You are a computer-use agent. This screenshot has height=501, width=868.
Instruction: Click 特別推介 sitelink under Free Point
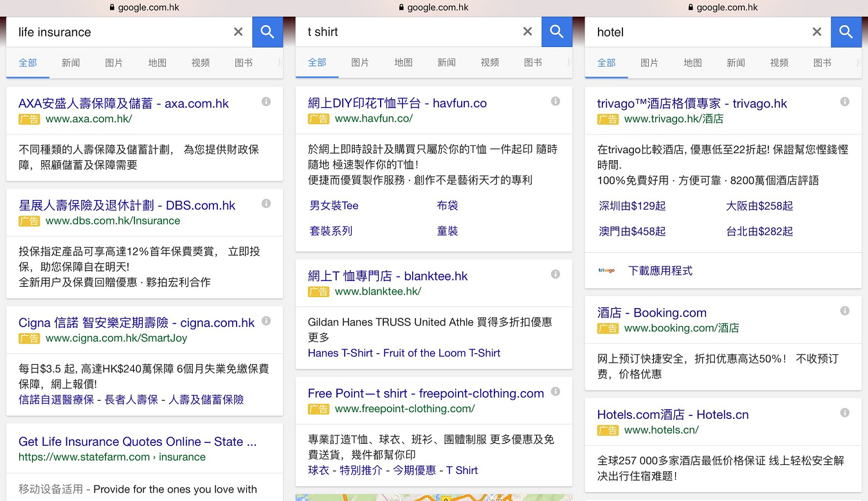(x=361, y=471)
